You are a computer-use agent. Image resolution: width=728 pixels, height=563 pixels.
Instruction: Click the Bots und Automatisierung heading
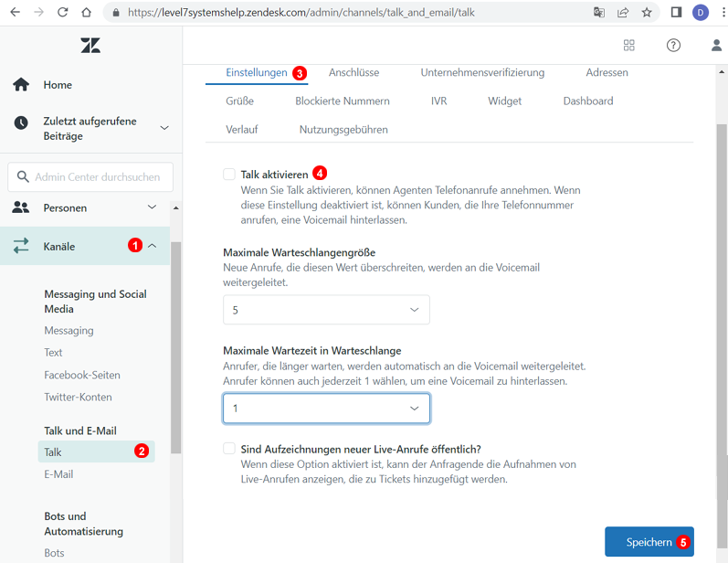(x=83, y=524)
